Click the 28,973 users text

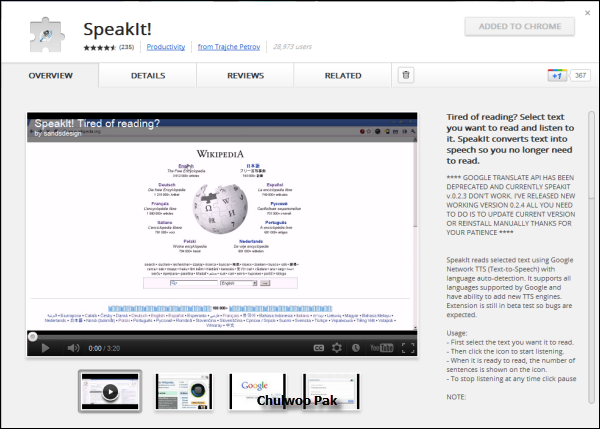292,47
